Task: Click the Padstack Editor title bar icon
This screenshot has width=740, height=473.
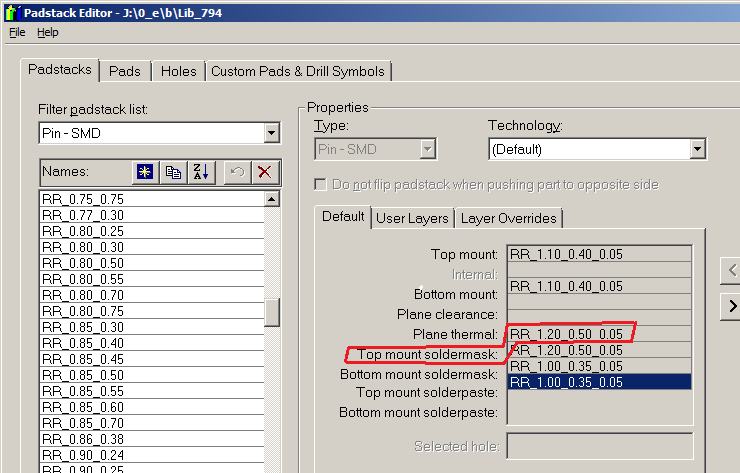Action: click(x=13, y=13)
